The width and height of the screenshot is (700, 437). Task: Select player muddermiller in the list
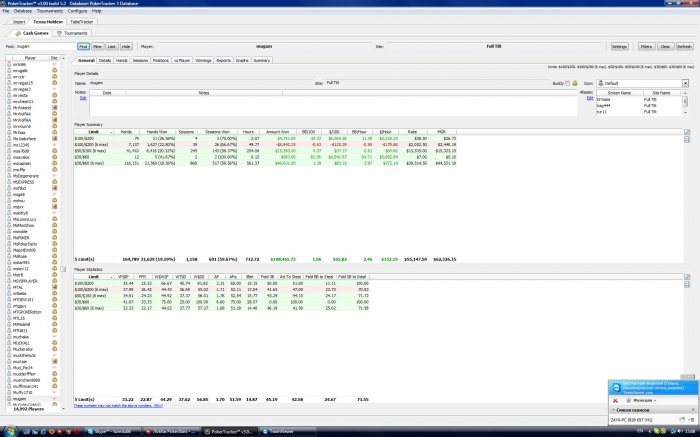point(24,374)
